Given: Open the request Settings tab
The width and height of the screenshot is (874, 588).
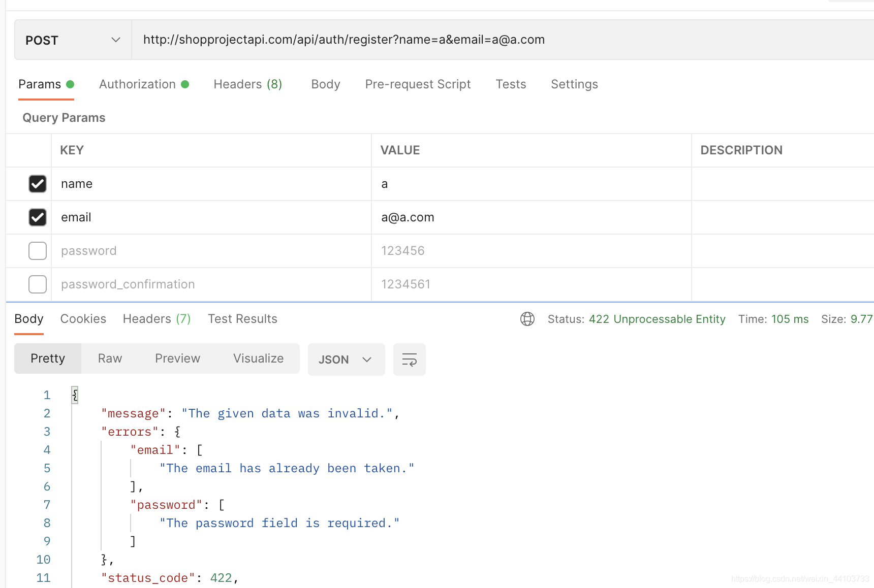Looking at the screenshot, I should pos(574,84).
